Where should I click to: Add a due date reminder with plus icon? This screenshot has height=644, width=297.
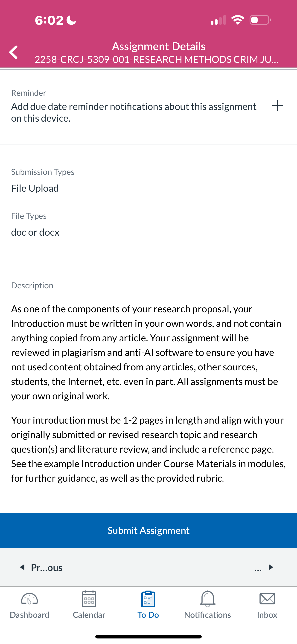277,105
